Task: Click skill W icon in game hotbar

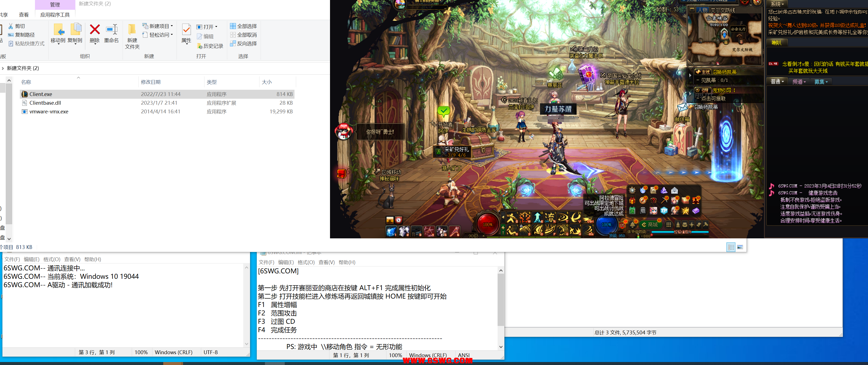Action: click(525, 217)
